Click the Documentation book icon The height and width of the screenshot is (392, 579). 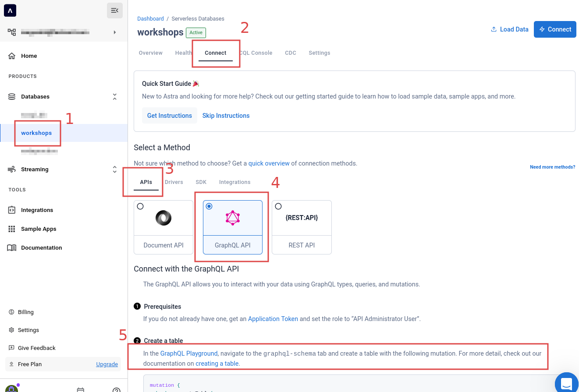tap(12, 247)
